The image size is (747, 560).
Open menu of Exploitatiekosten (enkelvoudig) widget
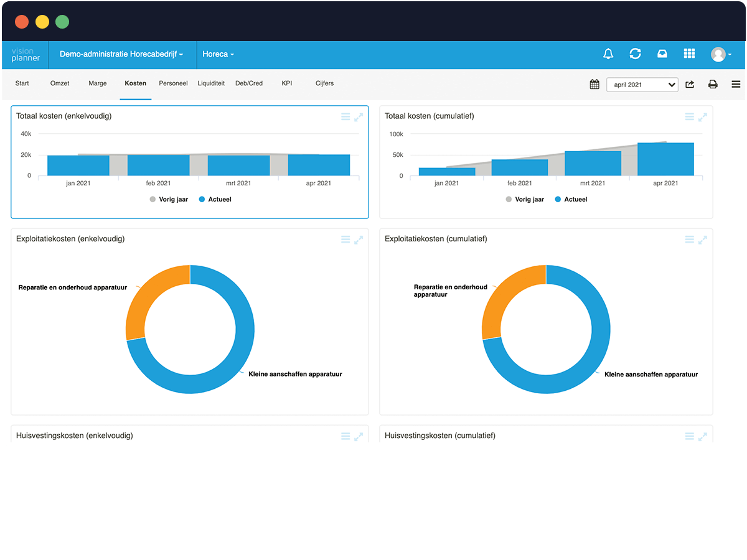tap(345, 240)
